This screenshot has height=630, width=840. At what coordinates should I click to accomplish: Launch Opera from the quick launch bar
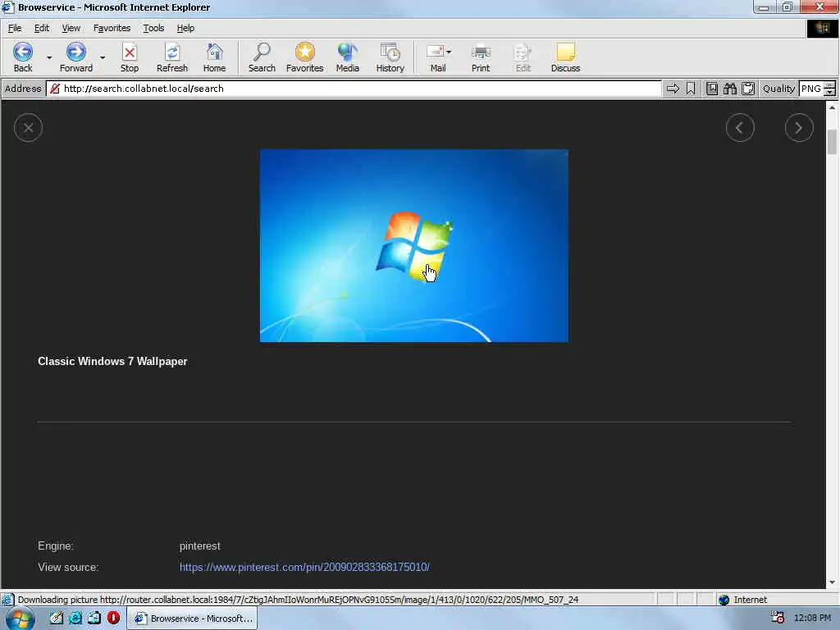pyautogui.click(x=113, y=619)
